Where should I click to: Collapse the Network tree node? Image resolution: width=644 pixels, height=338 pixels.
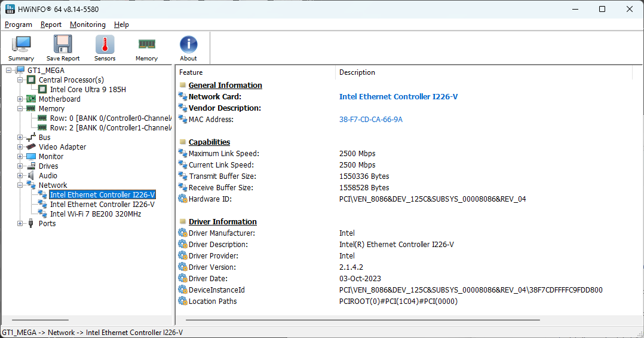pos(20,185)
